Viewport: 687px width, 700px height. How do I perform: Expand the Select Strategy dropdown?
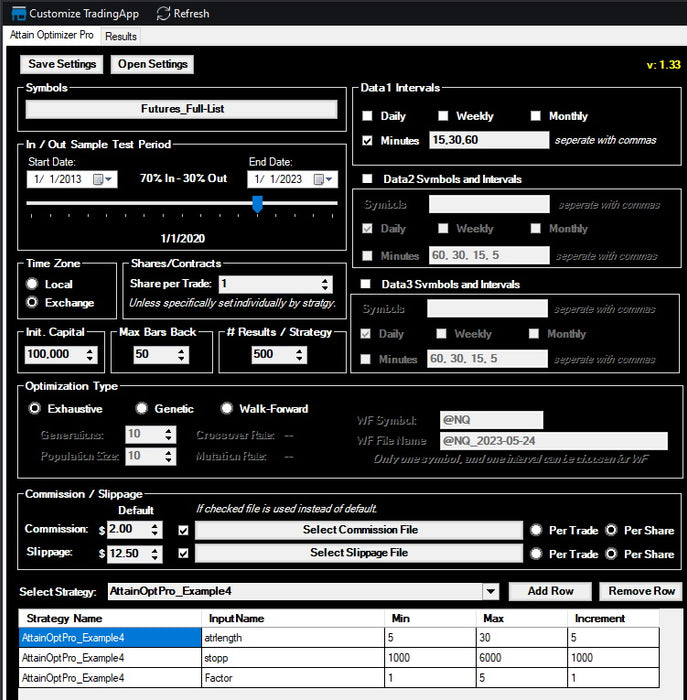pos(490,591)
